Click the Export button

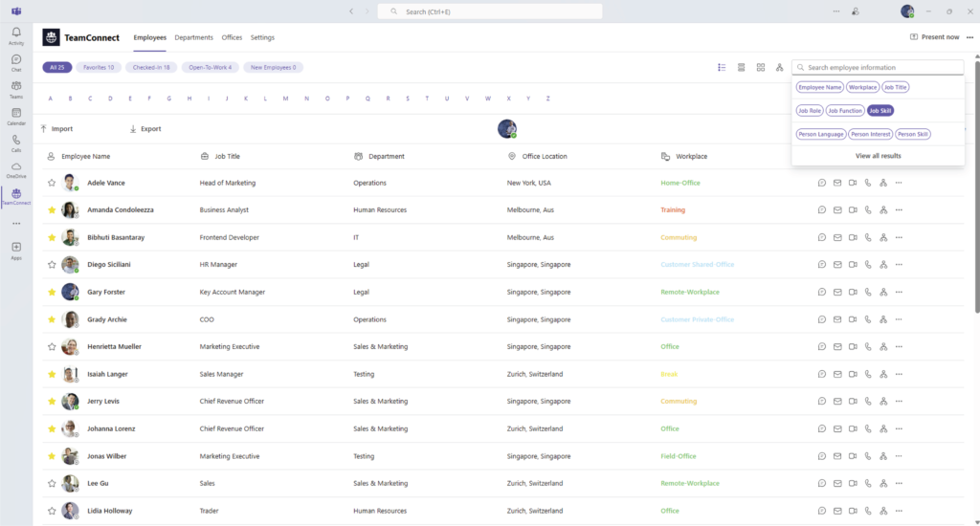click(145, 129)
